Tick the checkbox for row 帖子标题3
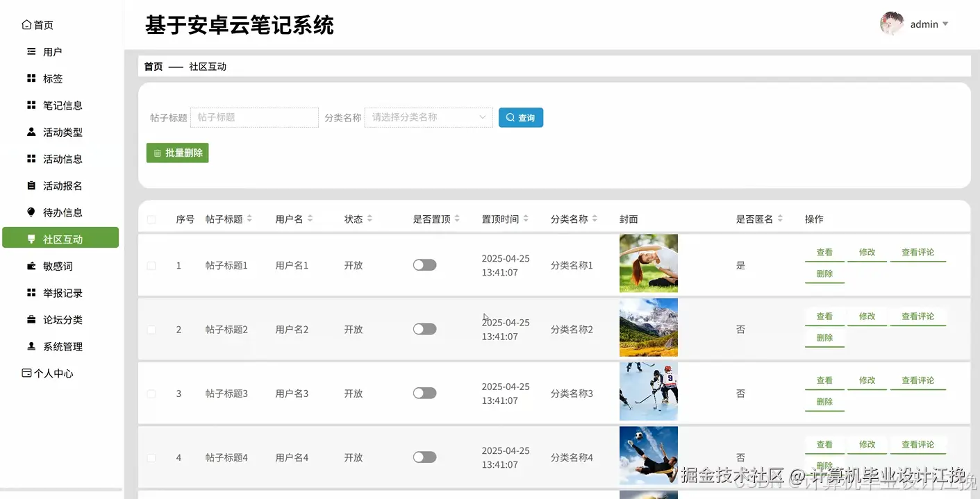This screenshot has width=980, height=499. click(x=151, y=394)
